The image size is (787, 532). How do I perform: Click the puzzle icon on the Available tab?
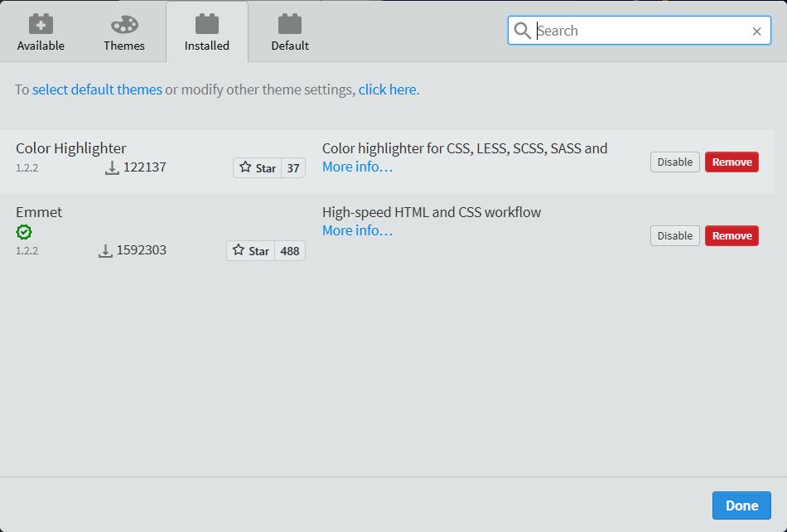click(x=40, y=25)
